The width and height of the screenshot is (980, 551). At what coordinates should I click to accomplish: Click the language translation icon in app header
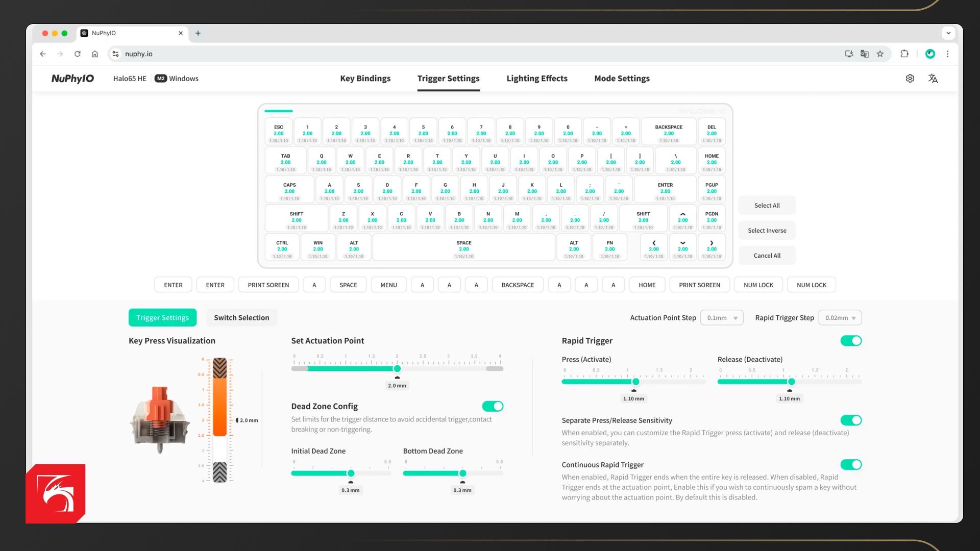point(933,79)
